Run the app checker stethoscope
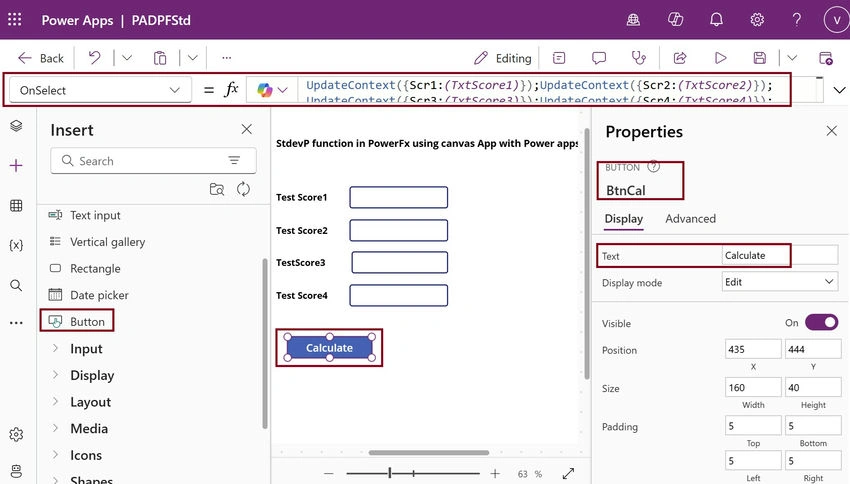Viewport: 850px width, 484px height. click(x=639, y=57)
